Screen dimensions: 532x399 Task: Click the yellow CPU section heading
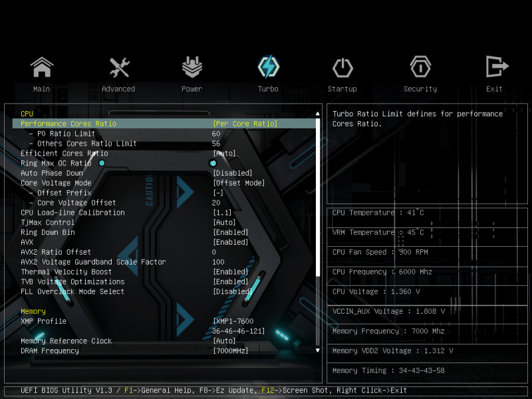pyautogui.click(x=27, y=114)
